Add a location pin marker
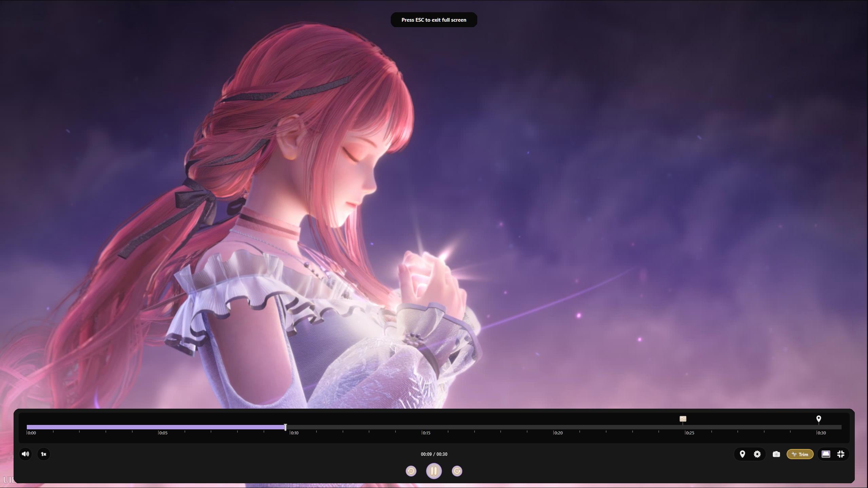868x488 pixels. coord(742,454)
